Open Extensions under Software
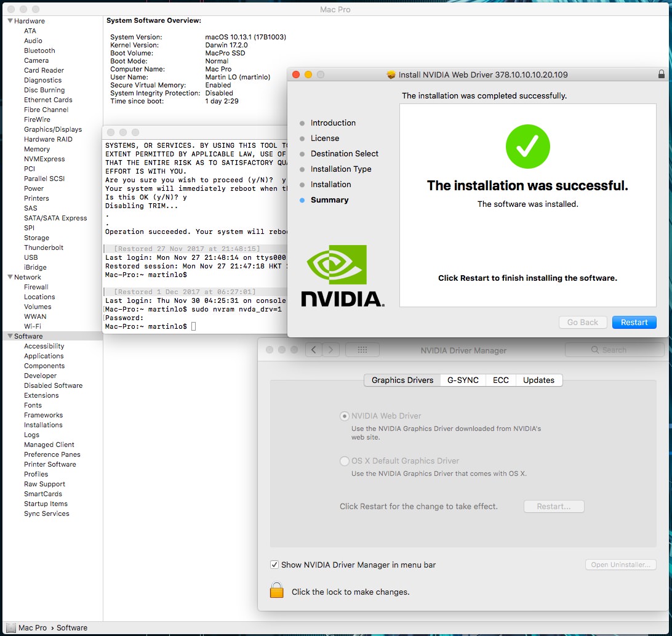This screenshot has width=672, height=636. (x=41, y=395)
